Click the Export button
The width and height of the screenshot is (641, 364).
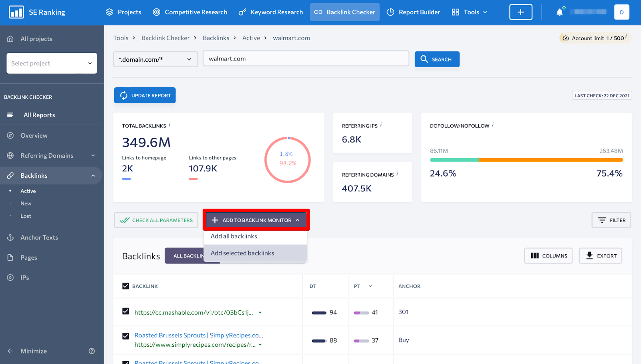click(601, 255)
